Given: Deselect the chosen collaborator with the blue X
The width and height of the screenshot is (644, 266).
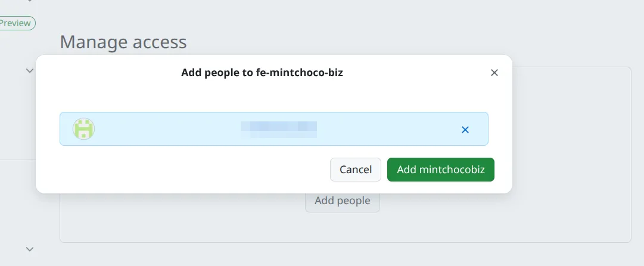Looking at the screenshot, I should (x=465, y=129).
